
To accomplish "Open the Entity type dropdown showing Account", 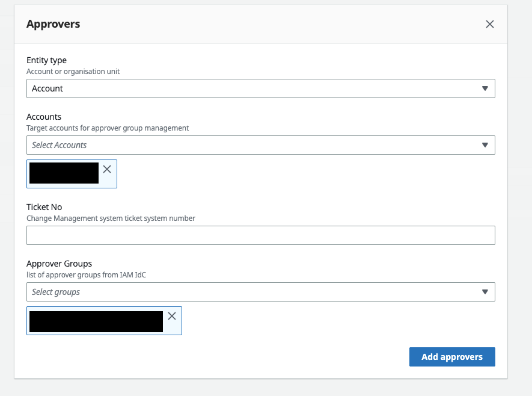I will (x=252, y=88).
